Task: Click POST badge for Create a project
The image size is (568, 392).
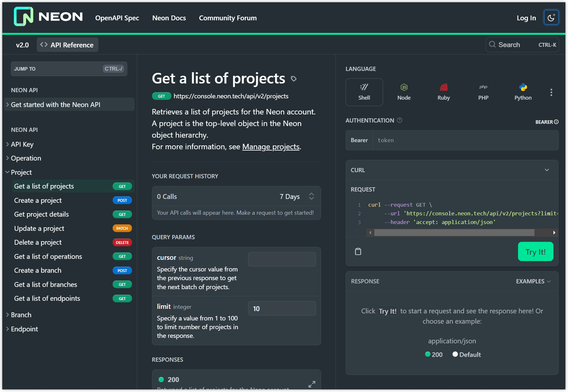Action: point(122,200)
